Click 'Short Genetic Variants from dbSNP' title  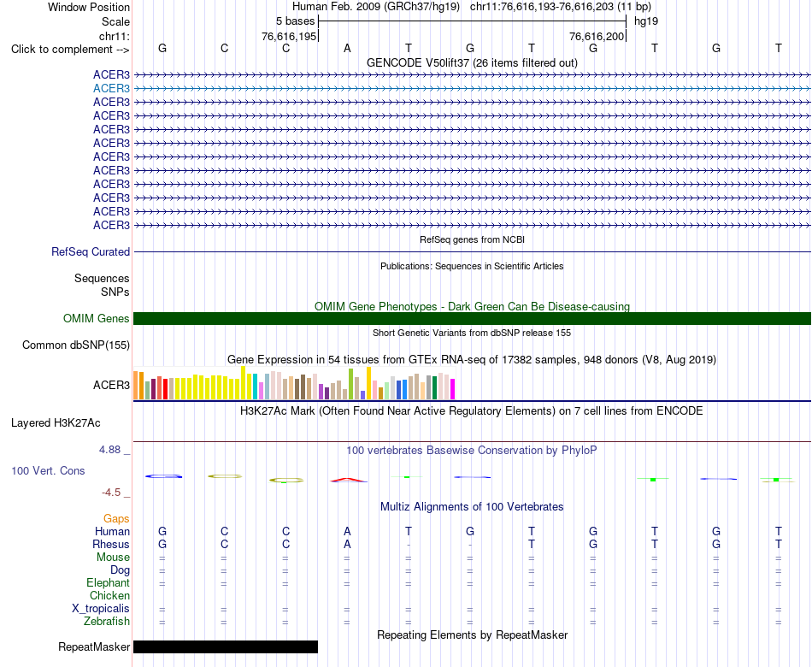[472, 333]
